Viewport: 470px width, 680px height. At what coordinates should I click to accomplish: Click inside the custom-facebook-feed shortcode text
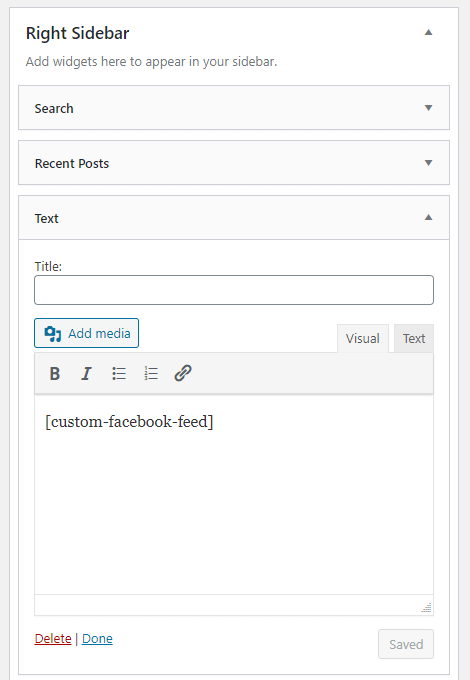click(x=129, y=422)
